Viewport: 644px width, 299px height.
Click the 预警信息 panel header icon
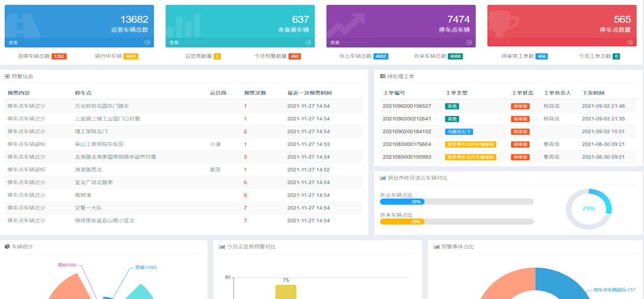(7, 77)
